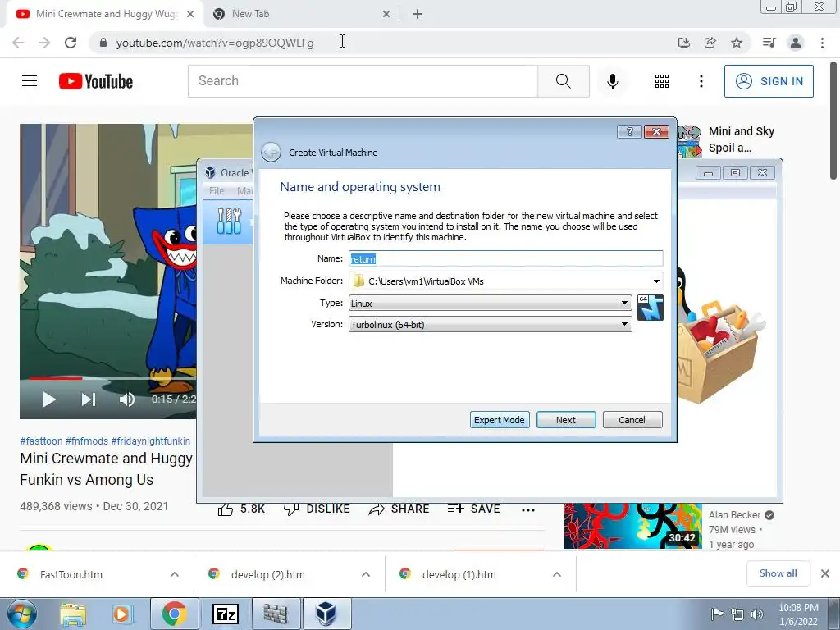The image size is (840, 630).
Task: Click the #fasttoon hashtag link
Action: [x=41, y=441]
